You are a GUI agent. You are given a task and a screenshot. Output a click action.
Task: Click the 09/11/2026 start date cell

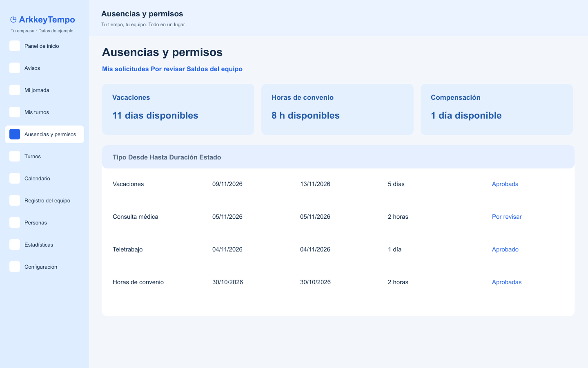(x=227, y=184)
